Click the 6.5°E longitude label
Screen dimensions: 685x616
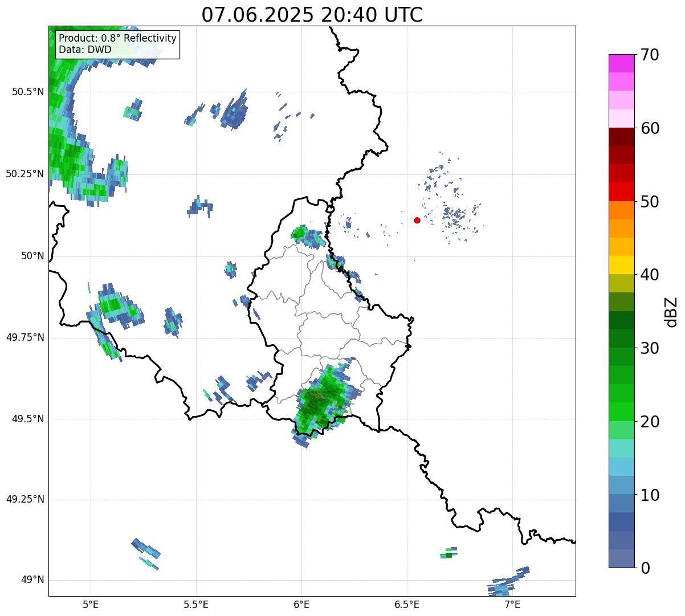coord(407,604)
